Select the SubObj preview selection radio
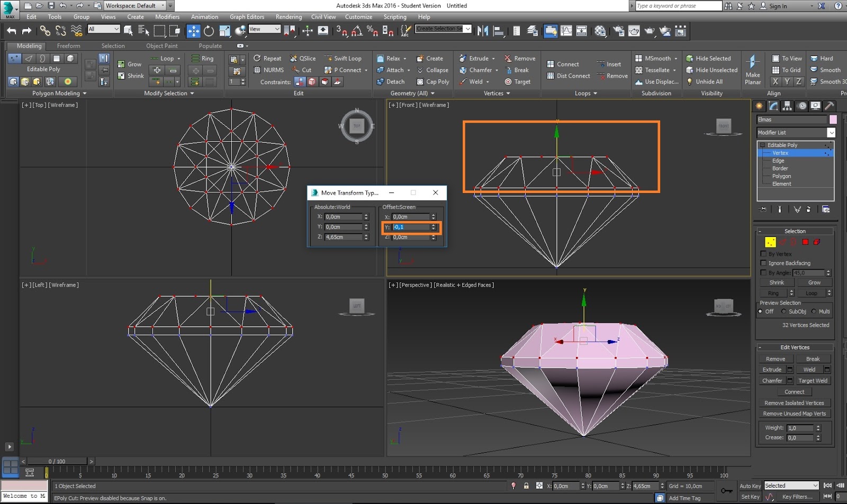Screen dimensions: 847x504 [x=783, y=311]
